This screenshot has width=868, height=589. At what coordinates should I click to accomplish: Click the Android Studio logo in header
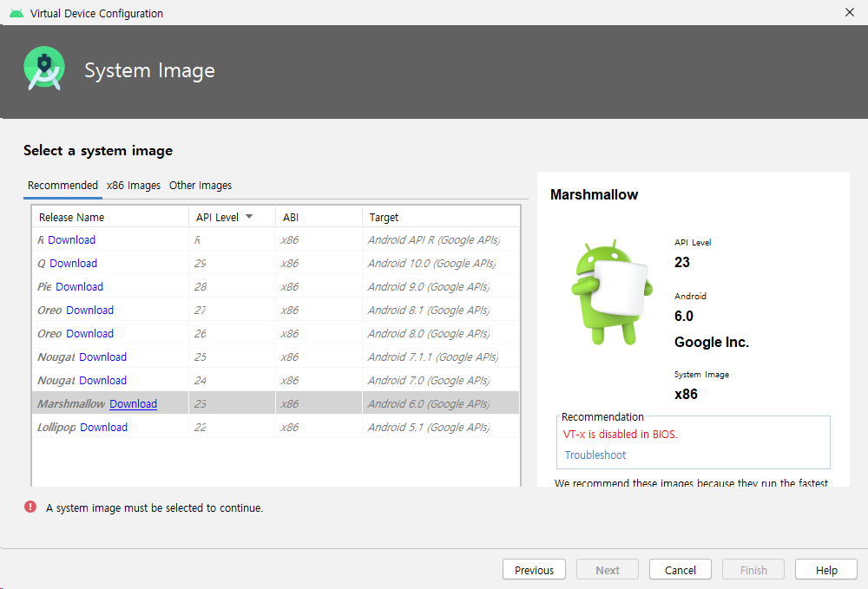(x=44, y=70)
